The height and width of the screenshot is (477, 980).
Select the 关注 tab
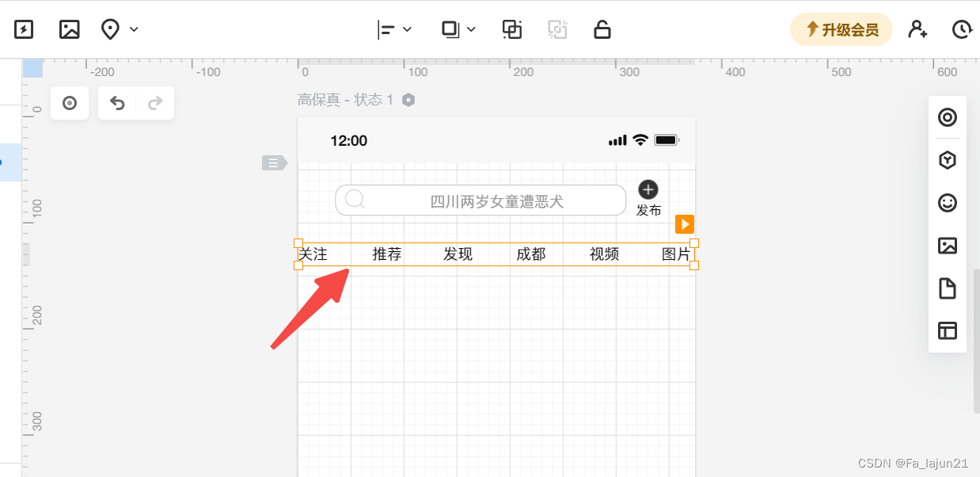click(313, 254)
